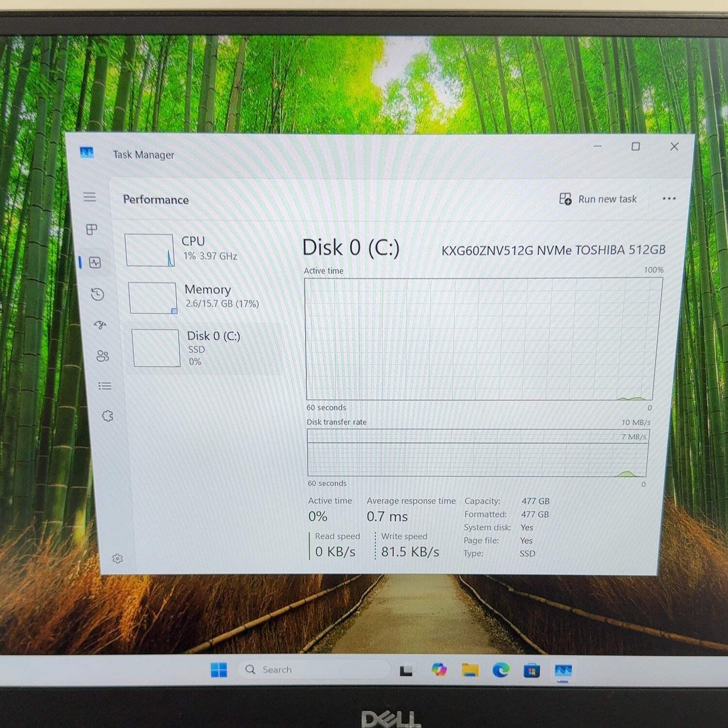Screen dimensions: 728x728
Task: Click the Task Manager taskbar icon
Action: (x=563, y=671)
